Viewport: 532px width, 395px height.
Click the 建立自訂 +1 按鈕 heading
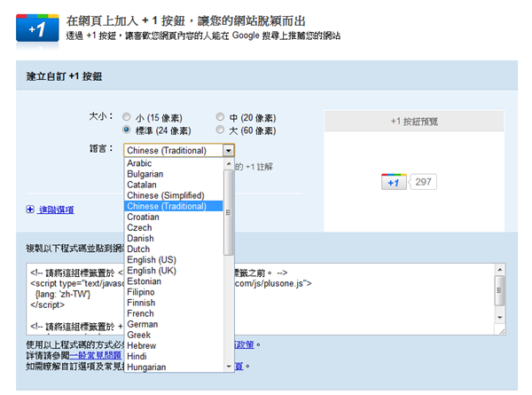(64, 76)
